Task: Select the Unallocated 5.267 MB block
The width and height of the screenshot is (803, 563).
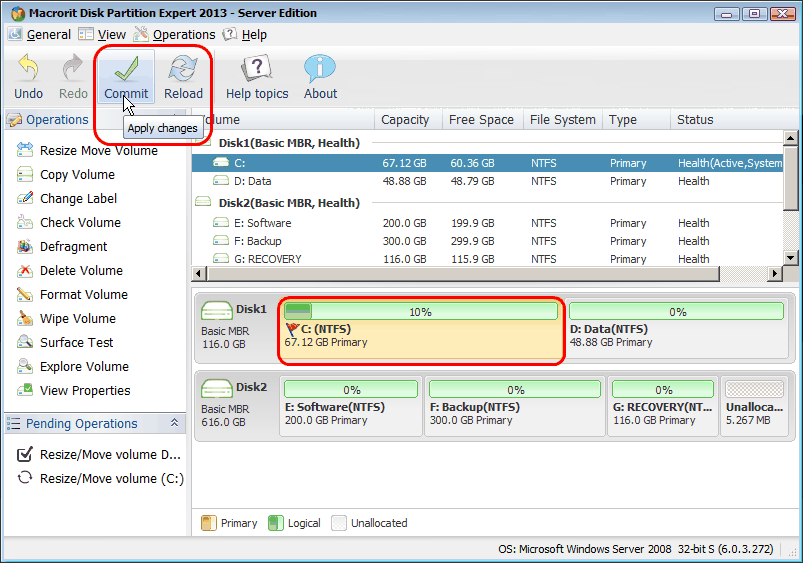Action: click(x=754, y=408)
